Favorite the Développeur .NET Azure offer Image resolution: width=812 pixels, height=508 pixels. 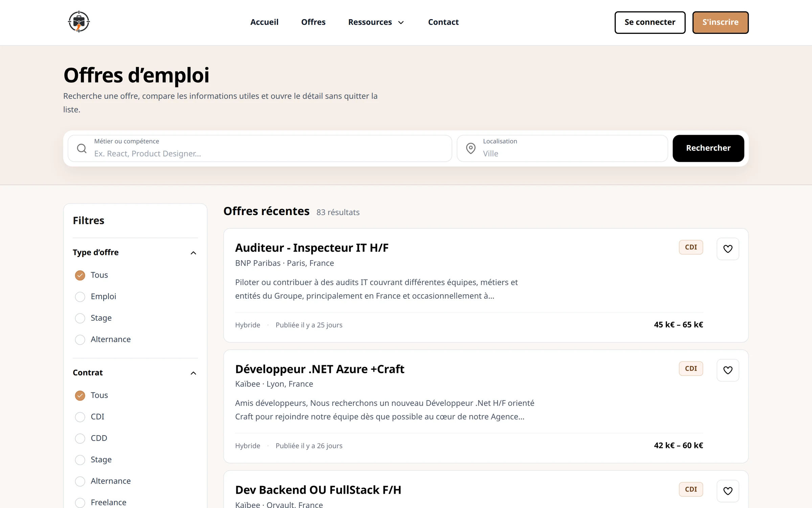tap(727, 370)
